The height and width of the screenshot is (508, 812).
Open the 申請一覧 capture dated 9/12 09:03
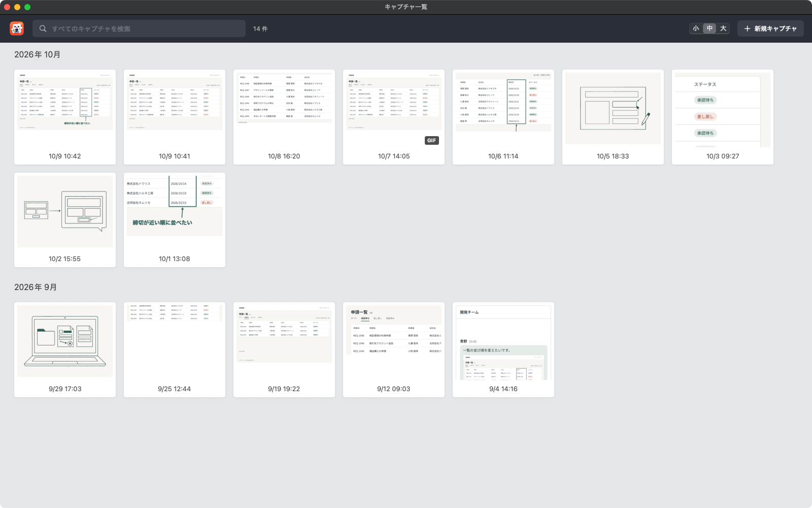click(394, 350)
